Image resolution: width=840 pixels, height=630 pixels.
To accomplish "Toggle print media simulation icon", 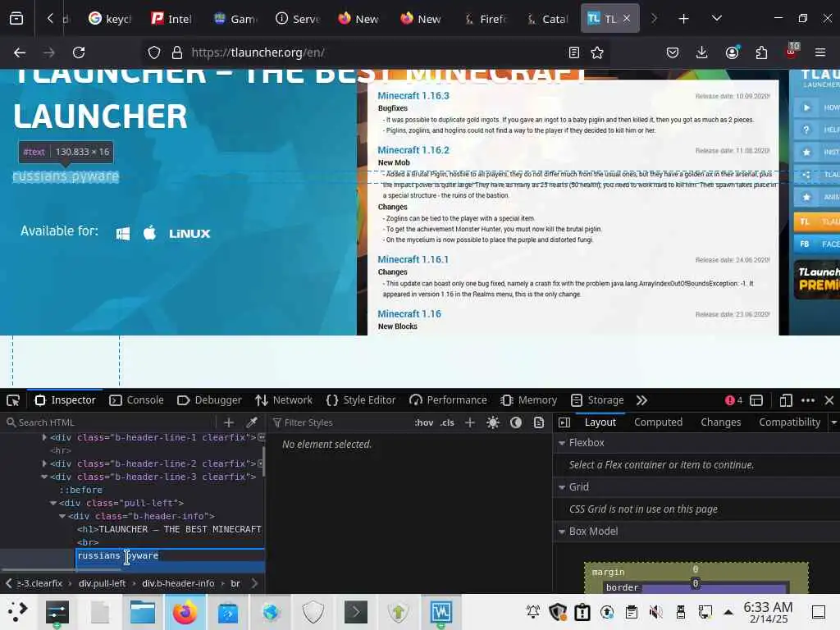I will (539, 422).
